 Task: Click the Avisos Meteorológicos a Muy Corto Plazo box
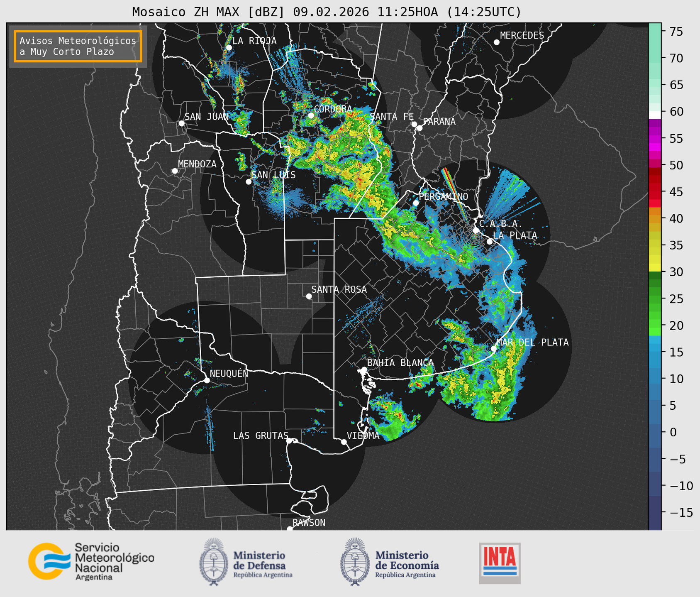[78, 46]
